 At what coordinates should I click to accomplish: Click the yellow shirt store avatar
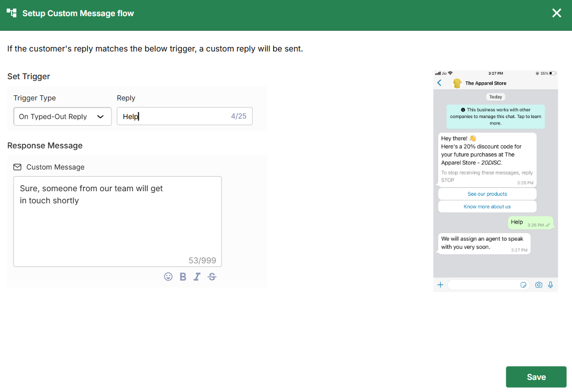pyautogui.click(x=457, y=83)
